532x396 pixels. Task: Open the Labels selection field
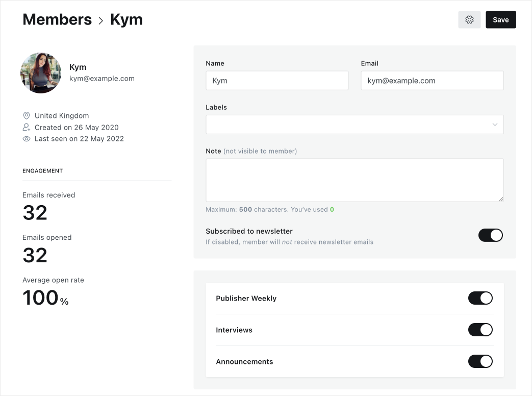(x=347, y=125)
